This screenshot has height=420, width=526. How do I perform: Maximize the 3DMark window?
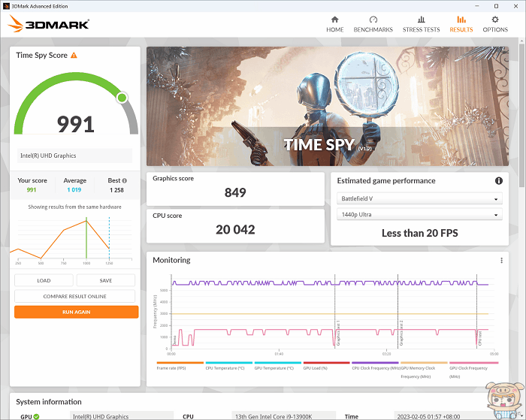click(x=497, y=6)
